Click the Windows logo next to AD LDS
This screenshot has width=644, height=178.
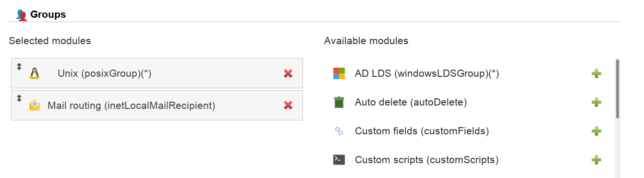click(x=339, y=73)
